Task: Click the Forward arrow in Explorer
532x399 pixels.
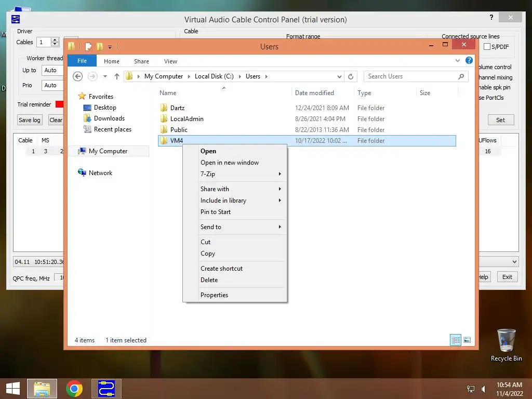Action: (92, 76)
